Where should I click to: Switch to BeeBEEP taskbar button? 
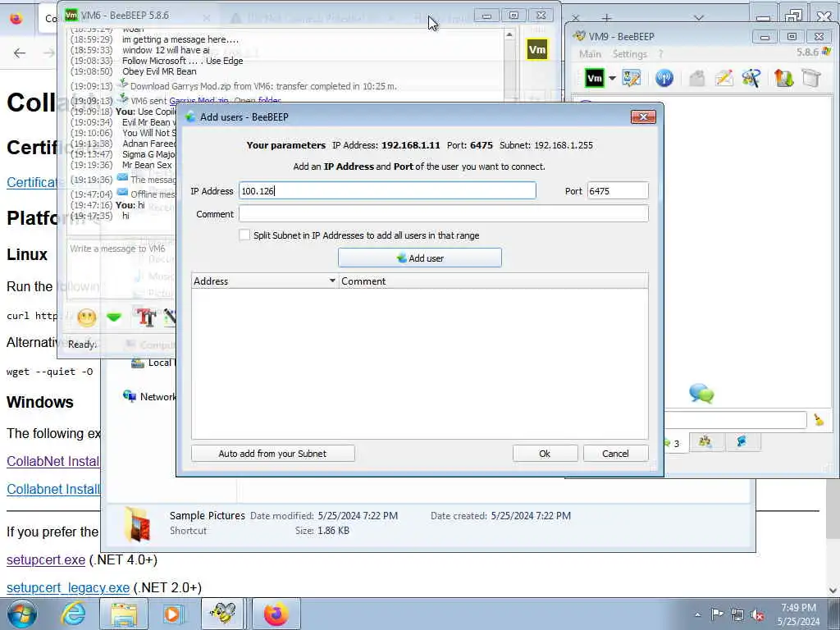pos(221,614)
